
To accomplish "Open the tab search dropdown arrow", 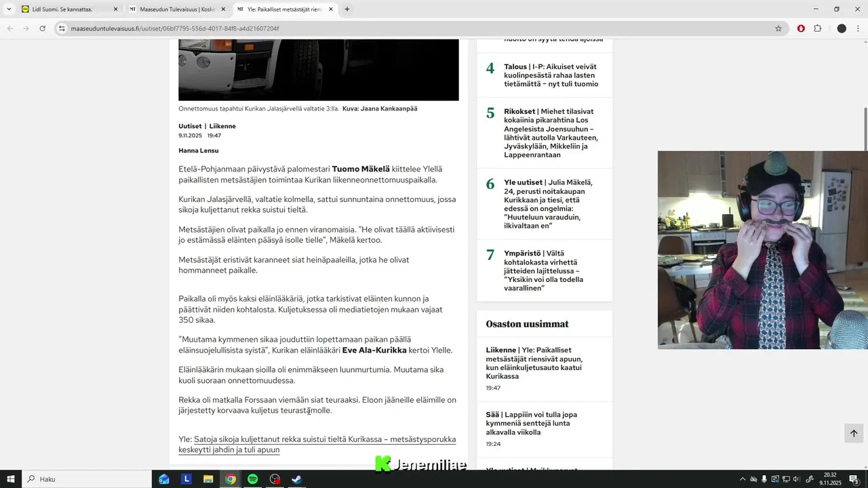I will pos(9,9).
